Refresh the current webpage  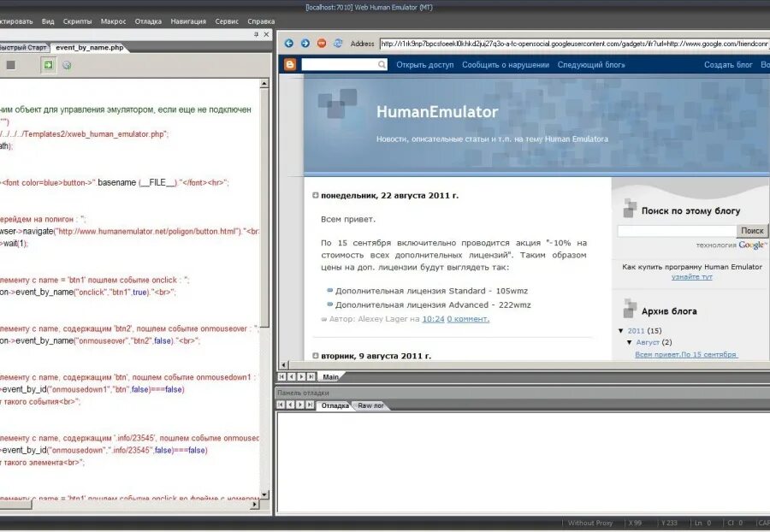[x=337, y=42]
